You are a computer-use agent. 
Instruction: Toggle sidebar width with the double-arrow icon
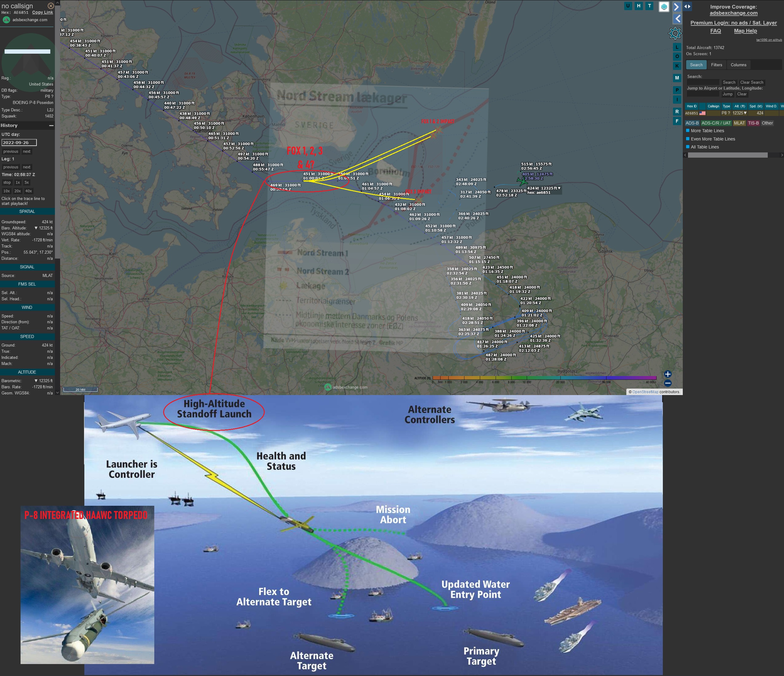[x=687, y=6]
